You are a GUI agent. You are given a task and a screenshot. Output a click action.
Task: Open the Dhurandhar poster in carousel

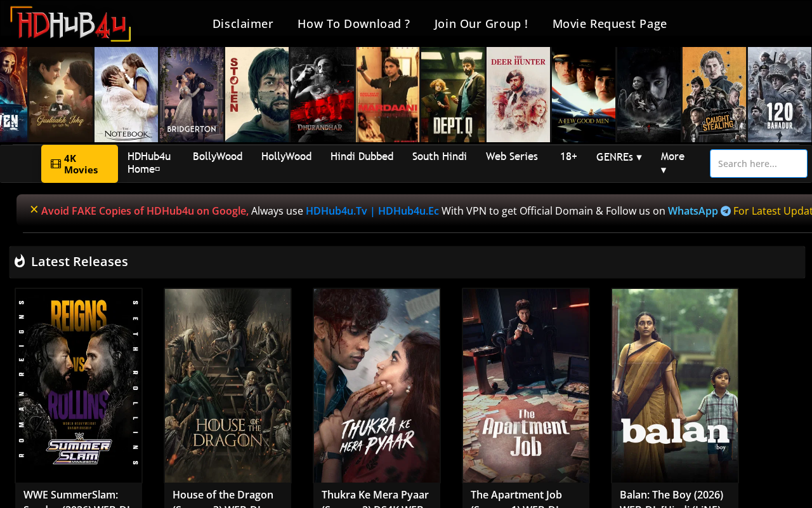point(322,95)
